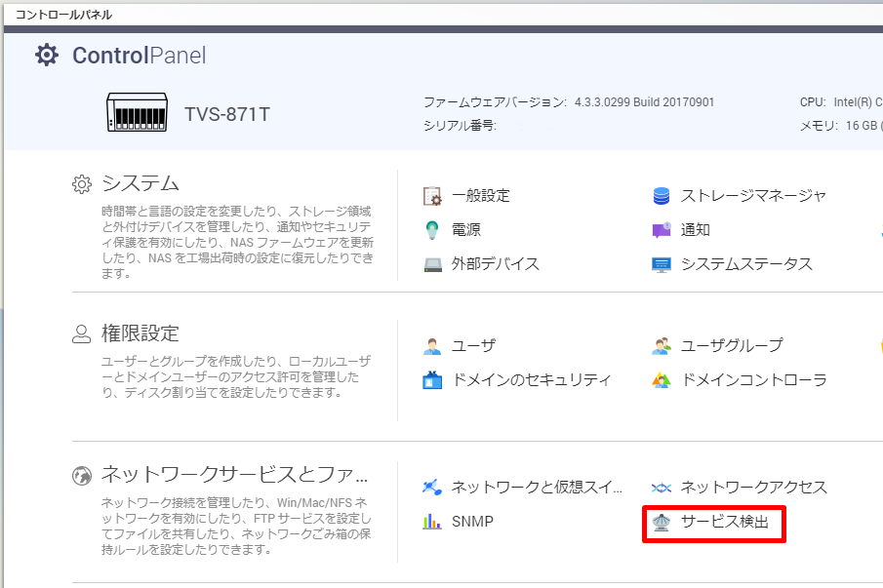
Task: Open the Power (電源) icon
Action: pos(433,230)
